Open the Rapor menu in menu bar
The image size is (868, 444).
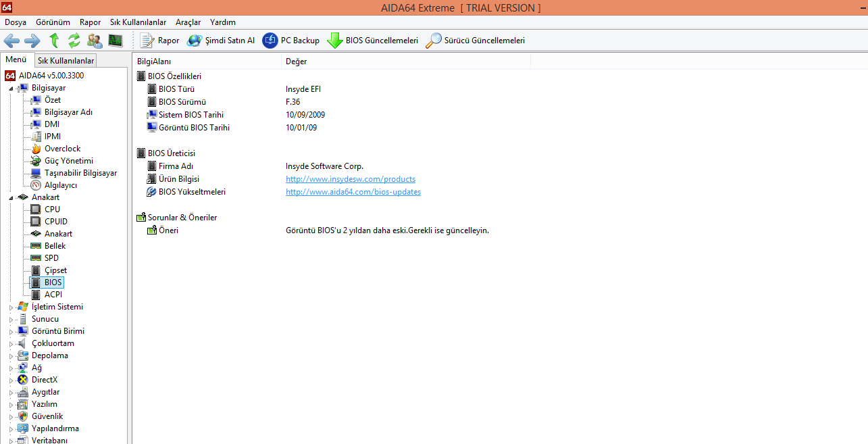click(x=90, y=22)
